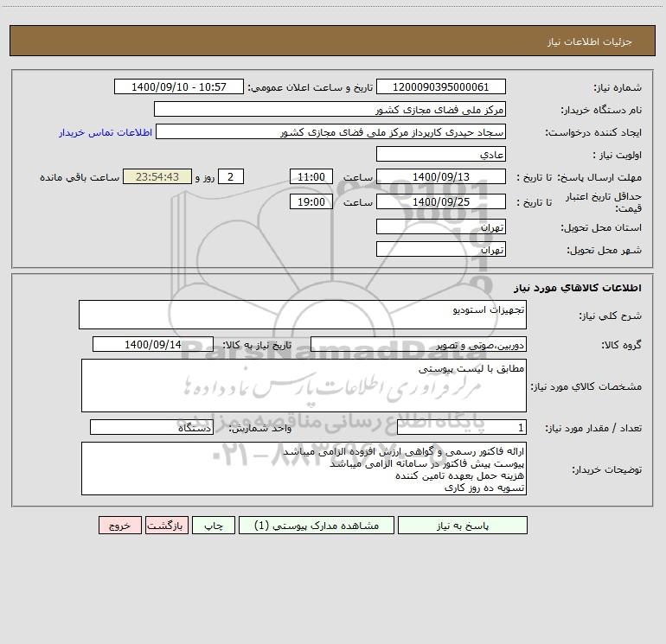Click the text روز و
This screenshot has height=644, width=666.
[x=205, y=177]
